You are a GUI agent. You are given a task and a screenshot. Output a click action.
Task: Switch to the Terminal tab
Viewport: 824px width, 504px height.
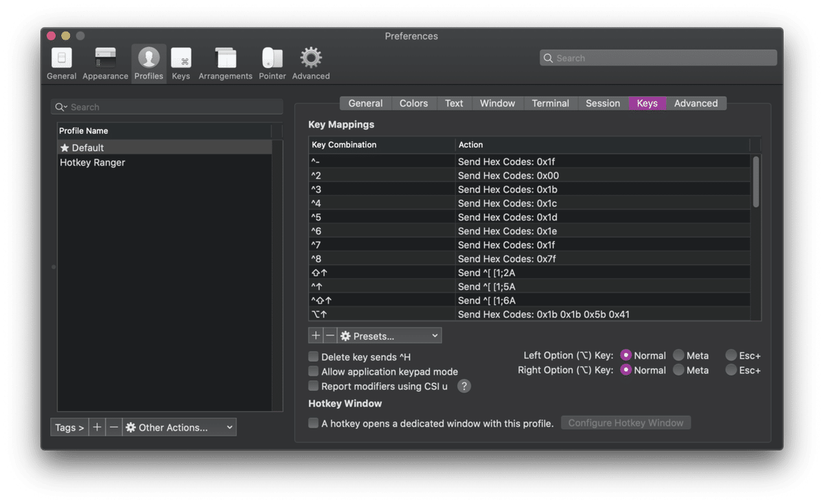pyautogui.click(x=550, y=103)
